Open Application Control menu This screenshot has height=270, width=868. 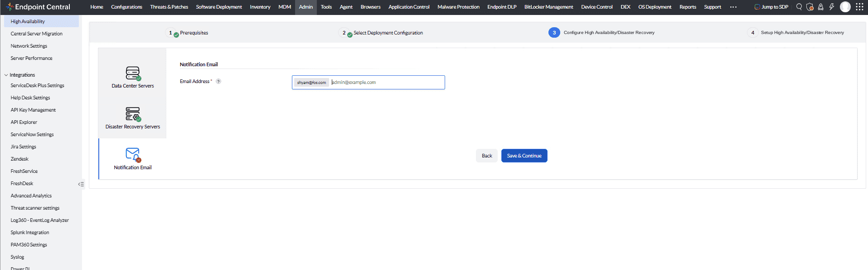coord(409,7)
